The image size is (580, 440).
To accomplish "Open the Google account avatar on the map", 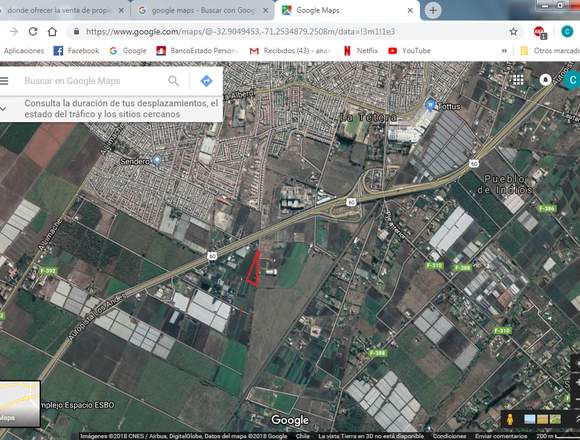I will [x=573, y=79].
